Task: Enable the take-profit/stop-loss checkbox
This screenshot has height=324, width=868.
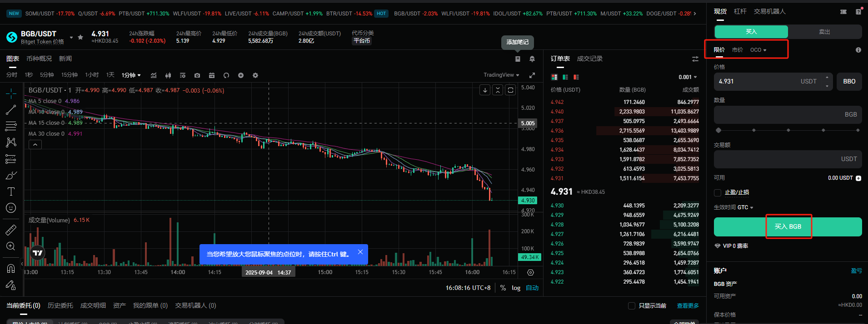Action: click(718, 193)
